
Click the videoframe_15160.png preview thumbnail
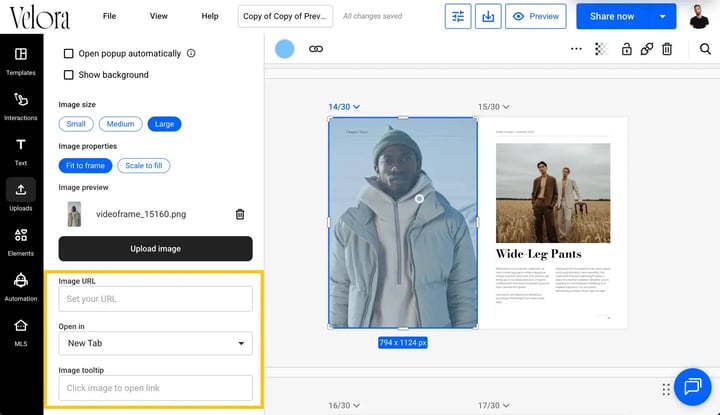(x=74, y=214)
